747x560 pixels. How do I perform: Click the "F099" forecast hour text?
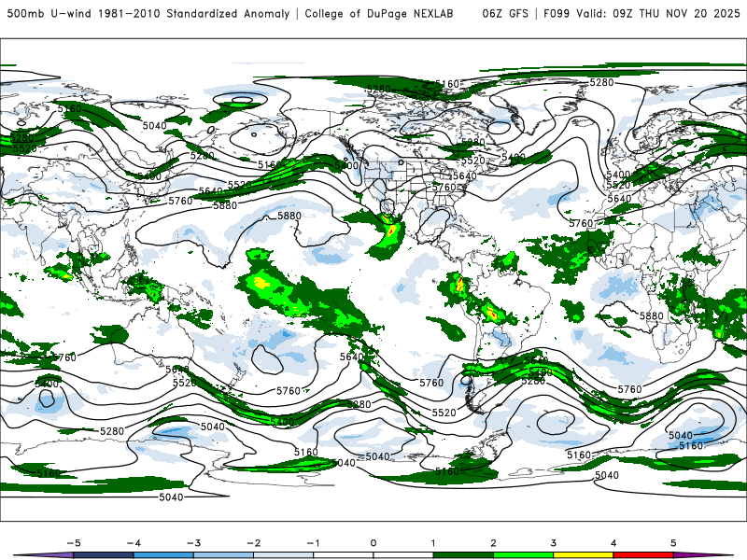(557, 13)
